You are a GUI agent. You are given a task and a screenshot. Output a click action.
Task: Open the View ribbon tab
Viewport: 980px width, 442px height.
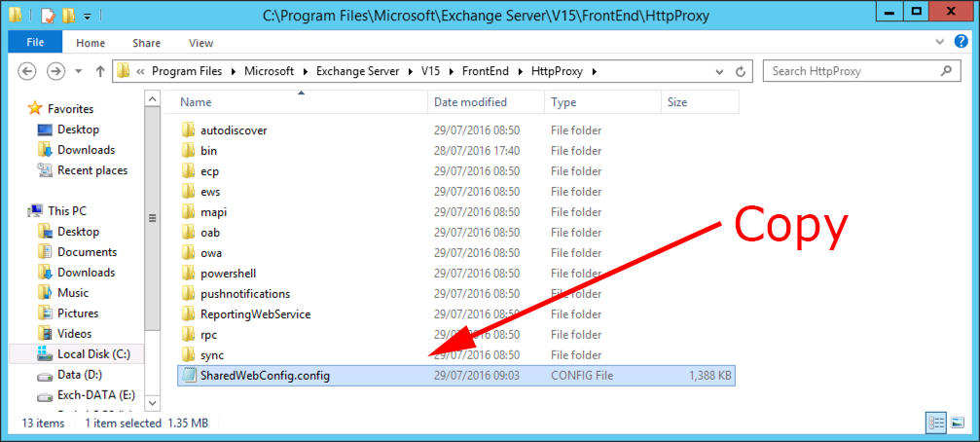click(x=201, y=43)
